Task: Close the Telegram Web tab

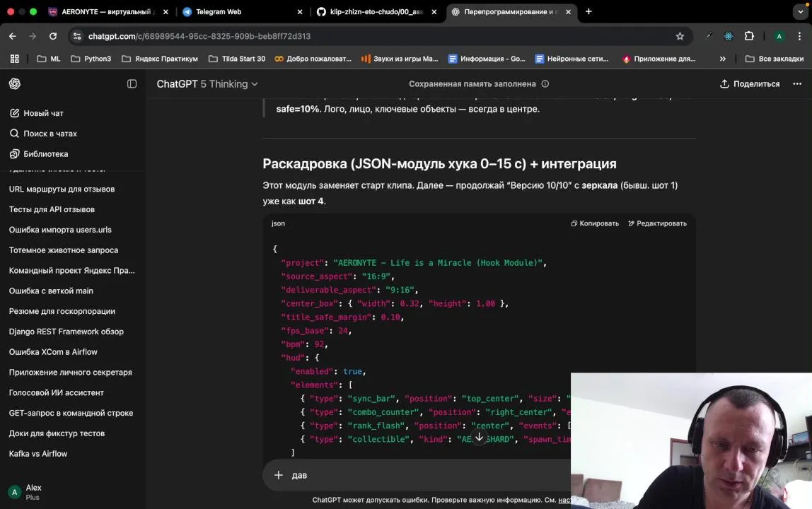Action: point(300,11)
